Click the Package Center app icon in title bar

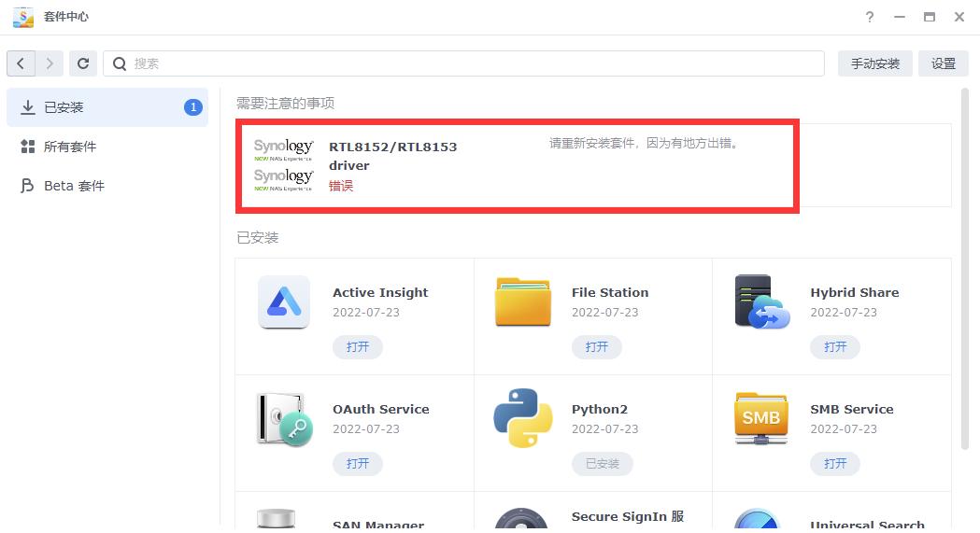(23, 17)
